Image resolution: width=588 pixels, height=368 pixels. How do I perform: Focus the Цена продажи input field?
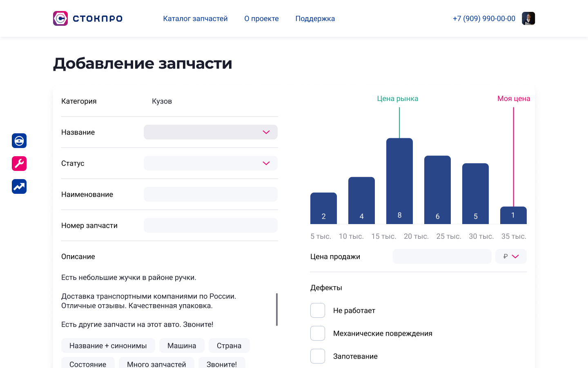click(x=442, y=256)
